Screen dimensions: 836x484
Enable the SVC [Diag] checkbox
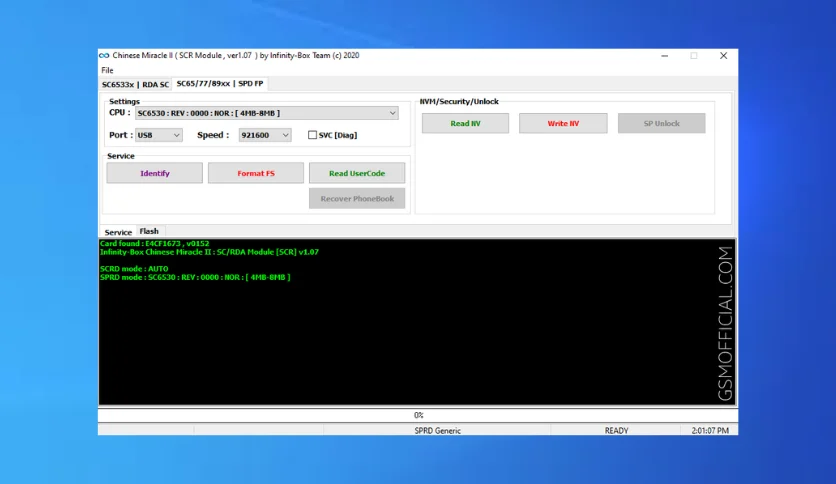coord(312,135)
